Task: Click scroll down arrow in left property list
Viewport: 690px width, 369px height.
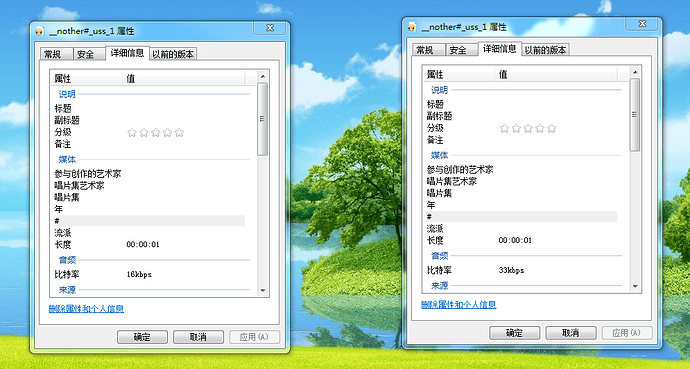Action: tap(263, 290)
